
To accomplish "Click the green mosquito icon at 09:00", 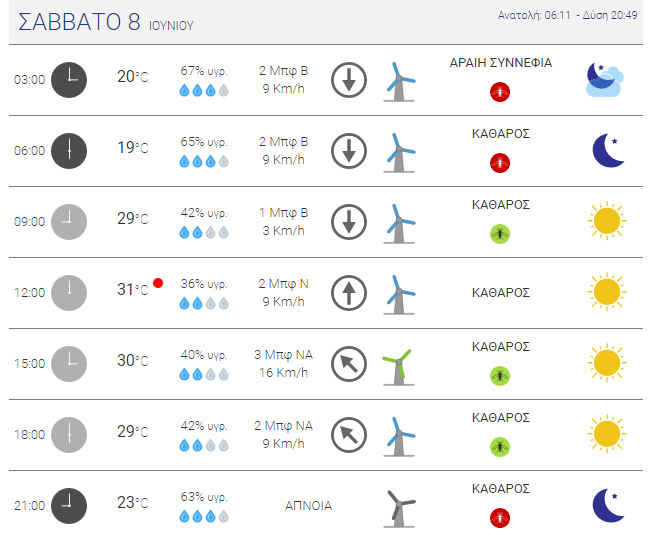I will (x=500, y=234).
